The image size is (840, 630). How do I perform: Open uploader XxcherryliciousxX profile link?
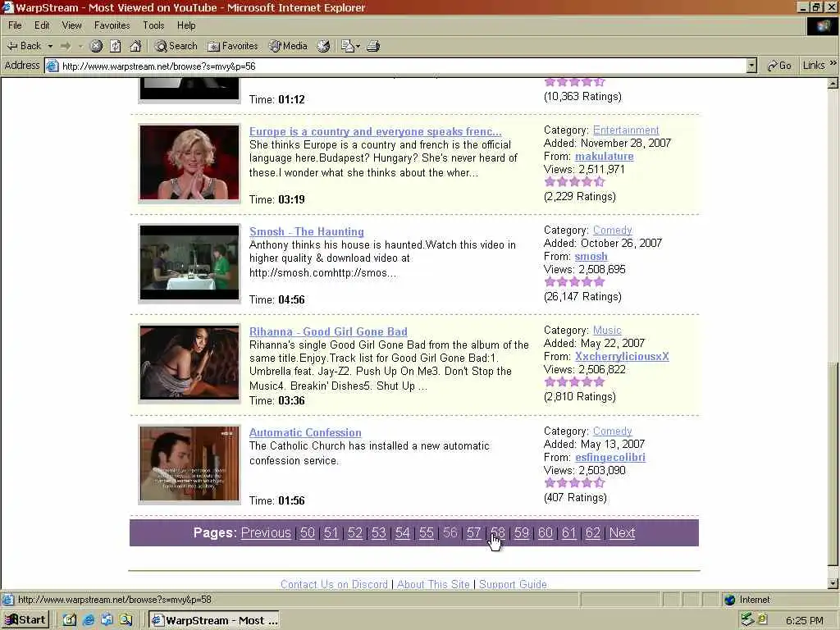pos(622,356)
